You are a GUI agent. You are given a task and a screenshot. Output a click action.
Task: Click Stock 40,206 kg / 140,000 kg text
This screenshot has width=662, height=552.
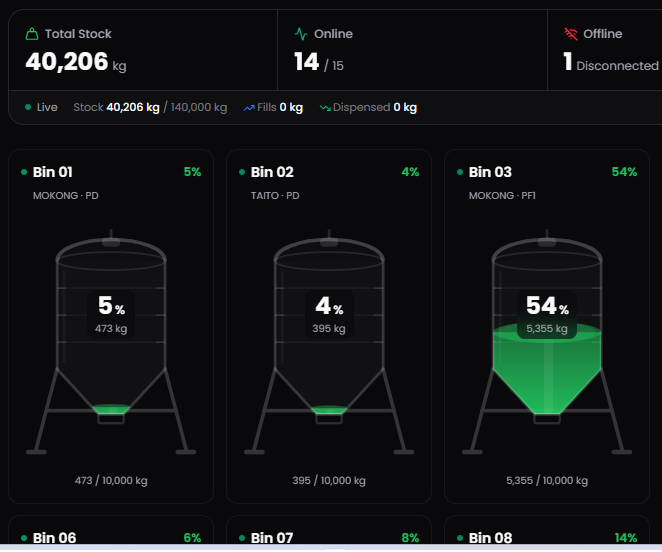[x=150, y=107]
